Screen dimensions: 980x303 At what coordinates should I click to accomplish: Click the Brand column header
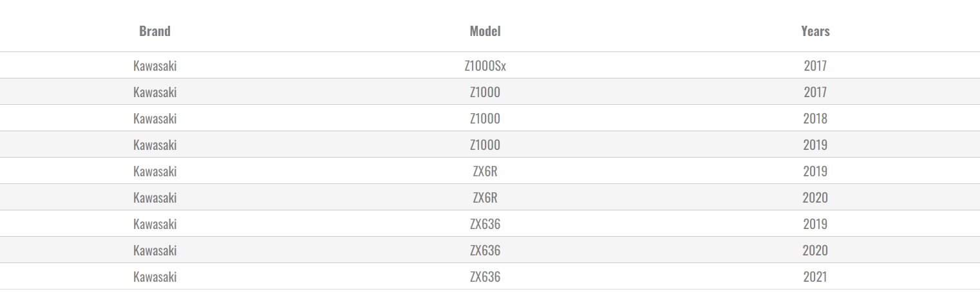click(x=155, y=31)
